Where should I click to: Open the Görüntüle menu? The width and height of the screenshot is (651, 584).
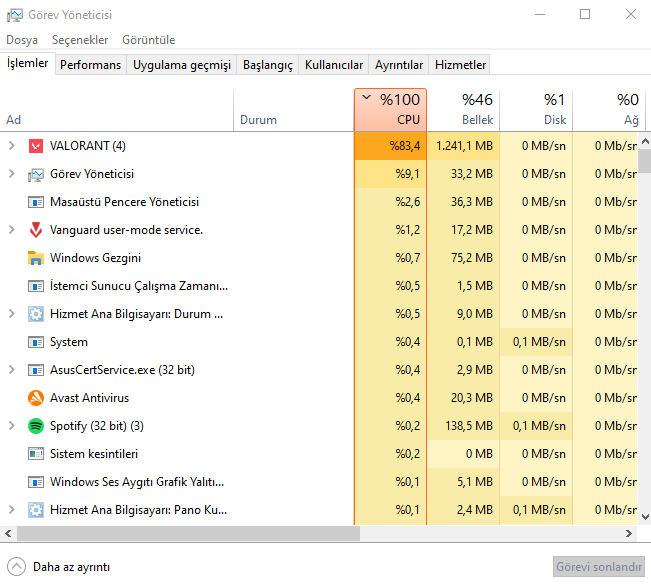pyautogui.click(x=149, y=40)
